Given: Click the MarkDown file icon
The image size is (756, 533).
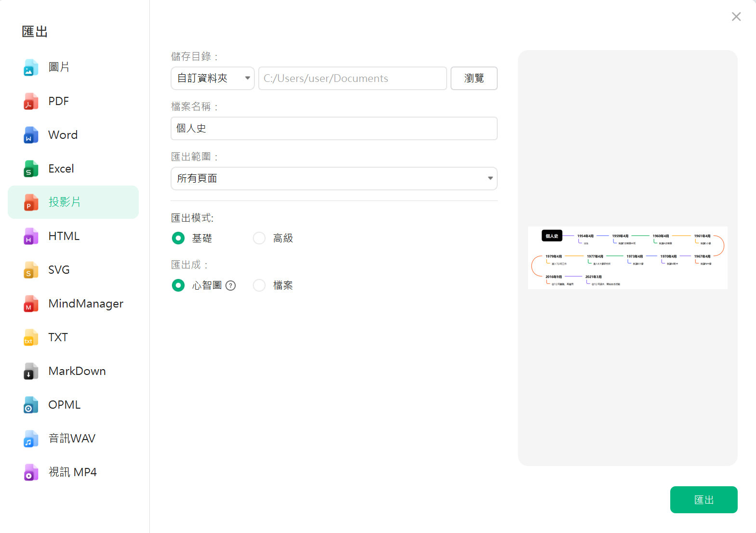Looking at the screenshot, I should [31, 371].
